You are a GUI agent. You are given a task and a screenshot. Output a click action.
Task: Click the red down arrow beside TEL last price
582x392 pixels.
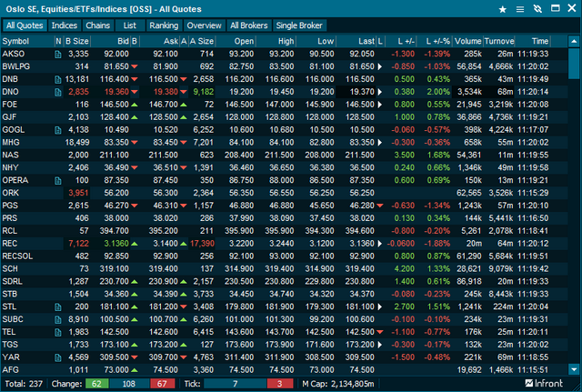coord(380,332)
